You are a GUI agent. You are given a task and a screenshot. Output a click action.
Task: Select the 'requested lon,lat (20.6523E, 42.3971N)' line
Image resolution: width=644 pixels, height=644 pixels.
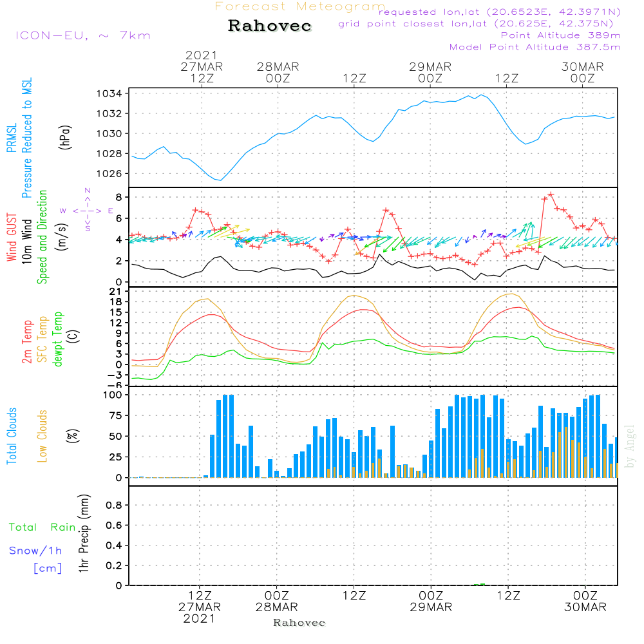pos(500,12)
